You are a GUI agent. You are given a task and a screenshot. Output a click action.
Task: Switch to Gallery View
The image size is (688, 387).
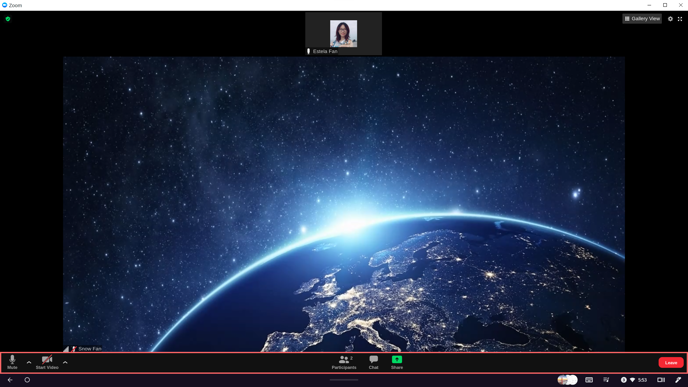(642, 19)
